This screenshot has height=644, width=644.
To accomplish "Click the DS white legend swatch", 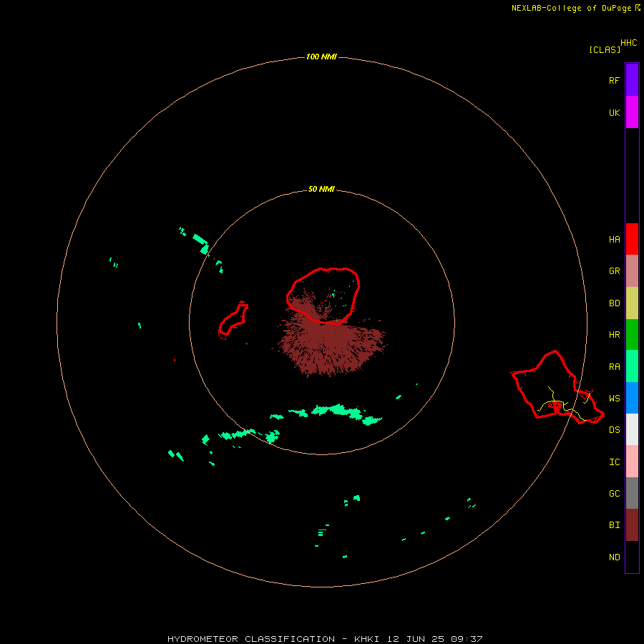I will pos(632,429).
